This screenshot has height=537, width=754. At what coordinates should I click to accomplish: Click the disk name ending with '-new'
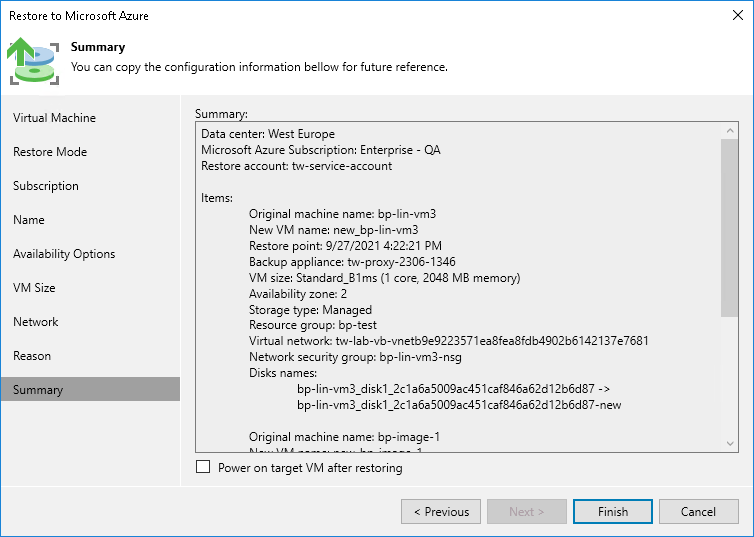[459, 405]
